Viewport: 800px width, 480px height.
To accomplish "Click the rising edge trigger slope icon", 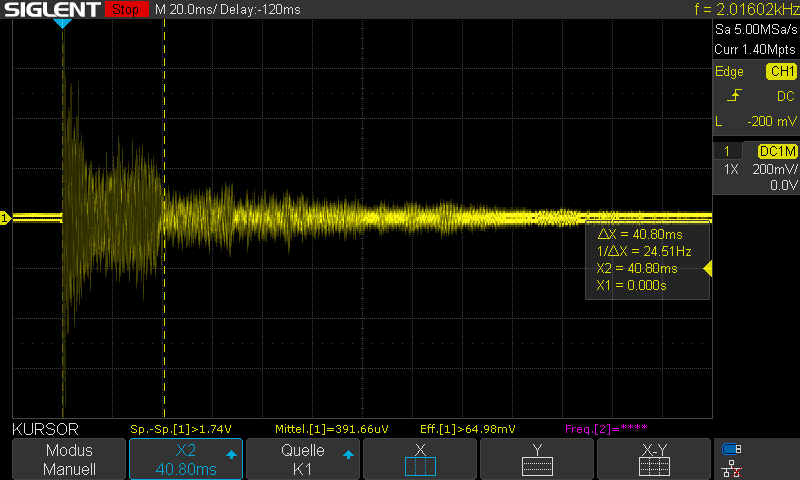I will coord(734,95).
